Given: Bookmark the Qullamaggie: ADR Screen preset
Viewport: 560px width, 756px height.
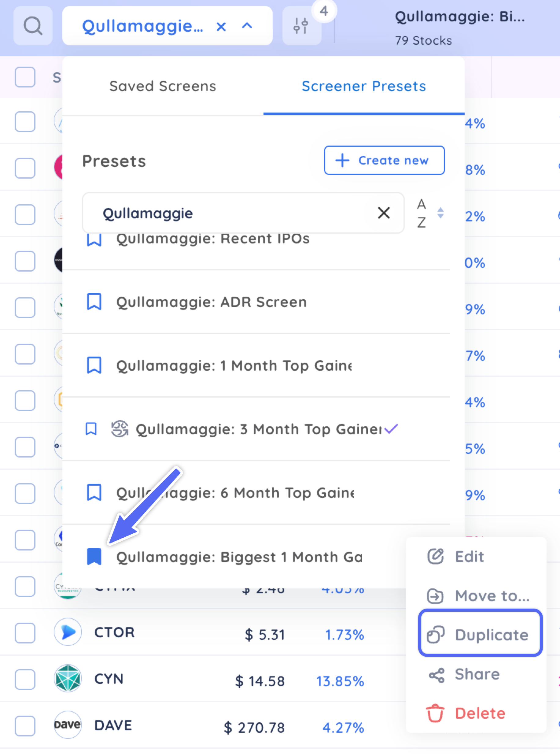Looking at the screenshot, I should click(x=94, y=302).
